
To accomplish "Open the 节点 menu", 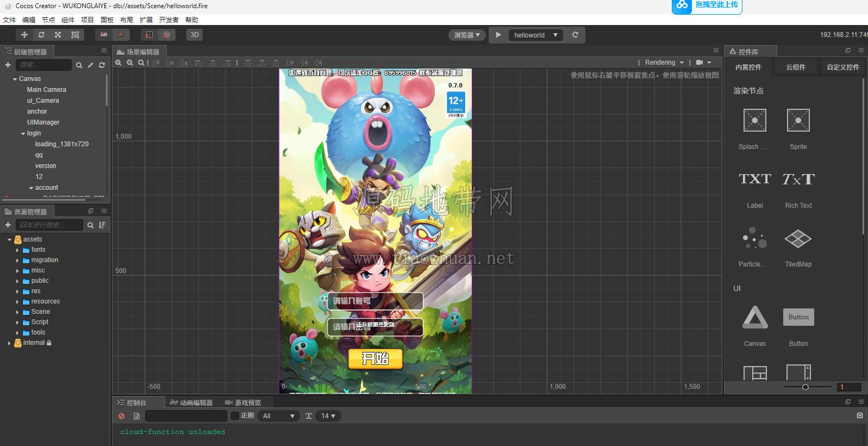I will click(x=48, y=20).
